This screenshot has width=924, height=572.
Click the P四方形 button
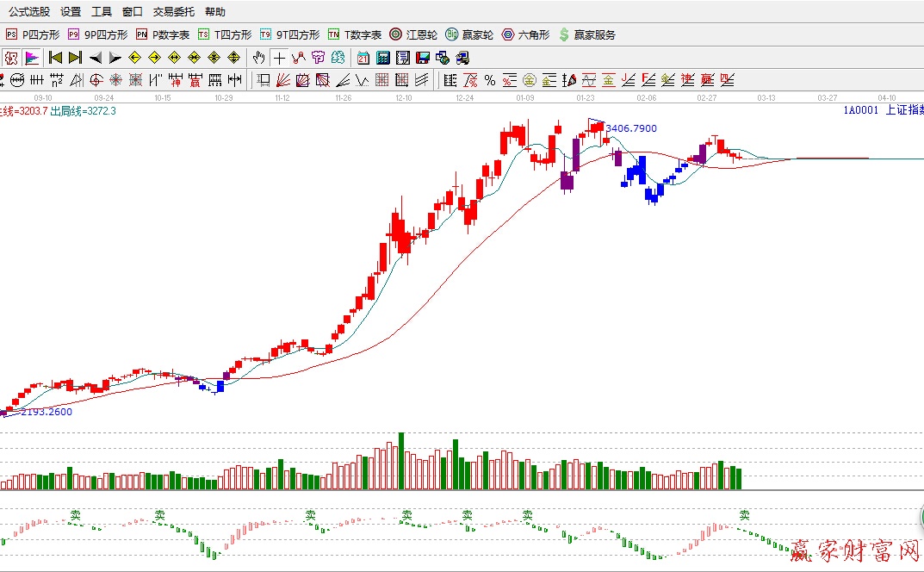pos(33,34)
